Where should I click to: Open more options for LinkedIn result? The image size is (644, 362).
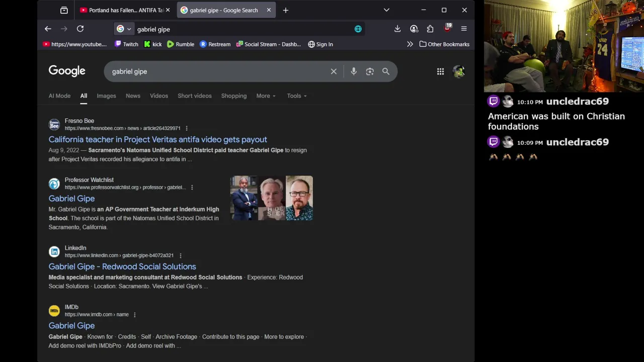(180, 255)
